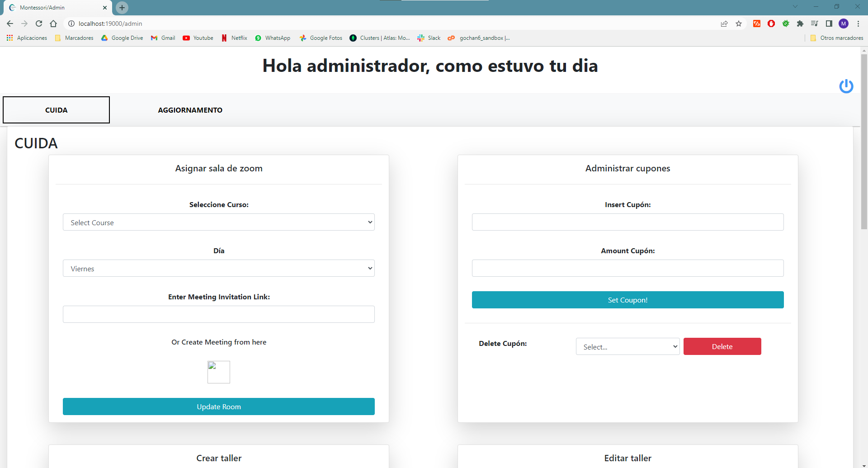Expand the Día dropdown showing Viernes
The width and height of the screenshot is (868, 468).
point(219,269)
